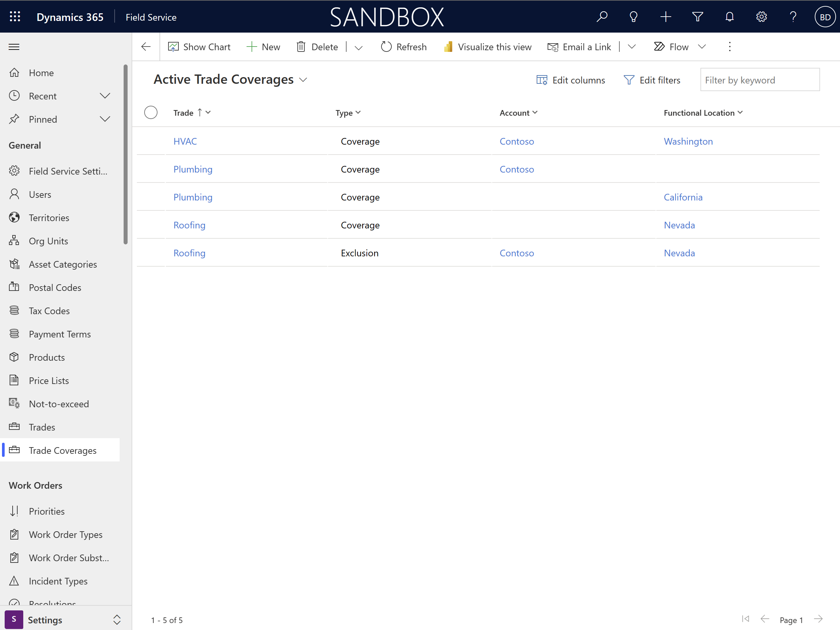Navigate to Trade Coverages in sidebar
This screenshot has height=630, width=840.
(61, 450)
